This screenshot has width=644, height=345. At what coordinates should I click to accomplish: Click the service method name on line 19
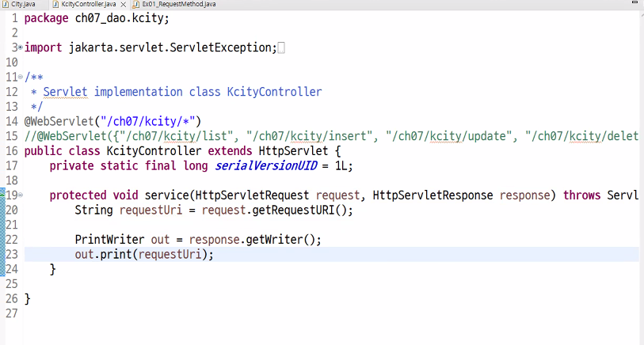[167, 195]
